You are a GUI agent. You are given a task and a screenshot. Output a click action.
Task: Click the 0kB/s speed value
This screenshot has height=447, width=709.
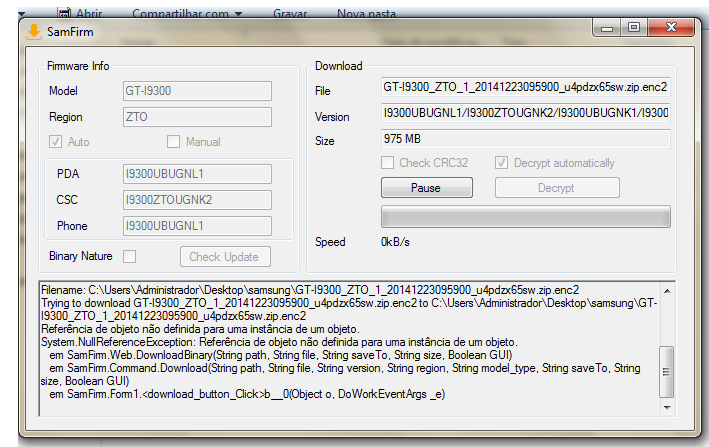pyautogui.click(x=395, y=242)
